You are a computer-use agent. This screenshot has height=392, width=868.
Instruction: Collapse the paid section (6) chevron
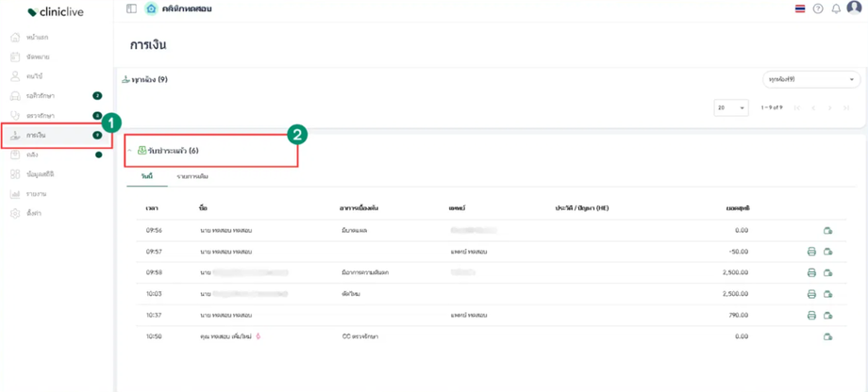tap(130, 151)
